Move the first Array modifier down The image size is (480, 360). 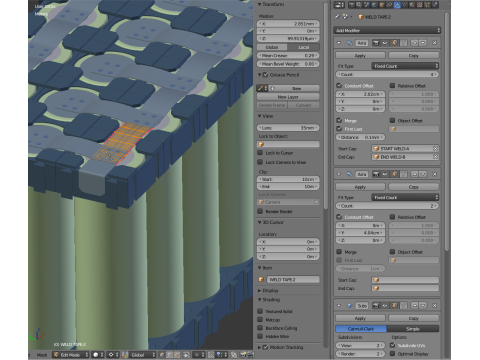[423, 43]
